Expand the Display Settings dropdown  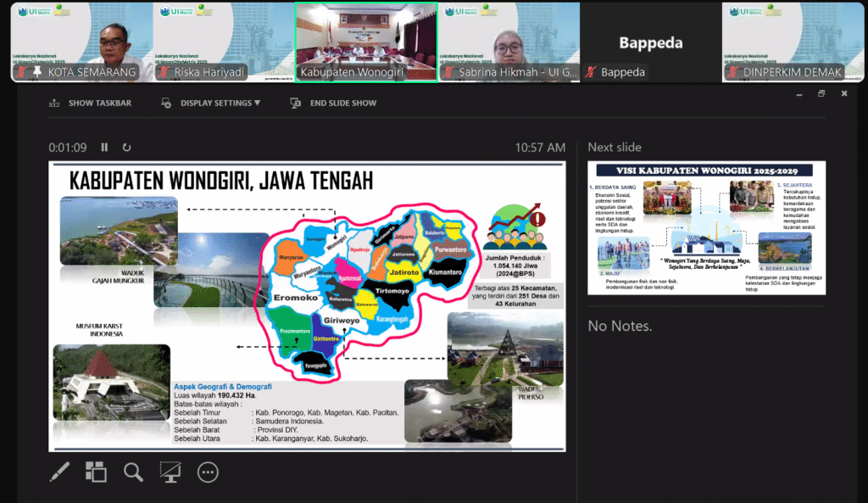point(212,103)
